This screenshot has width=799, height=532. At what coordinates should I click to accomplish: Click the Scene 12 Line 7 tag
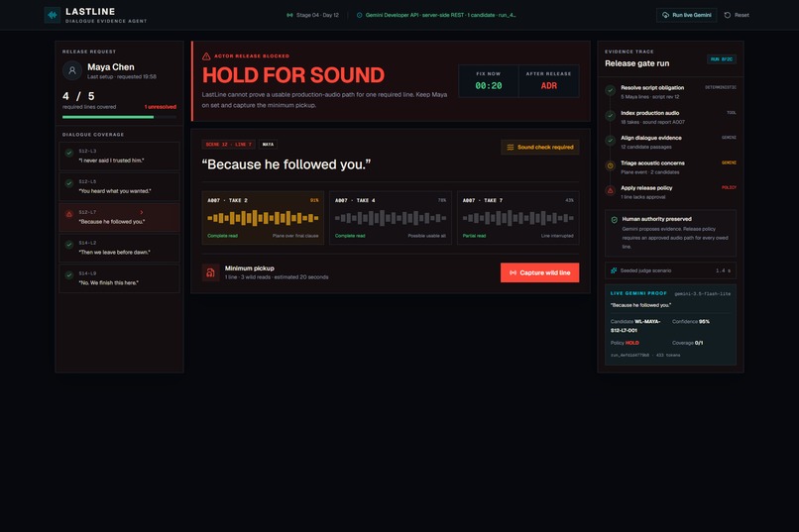[228, 145]
